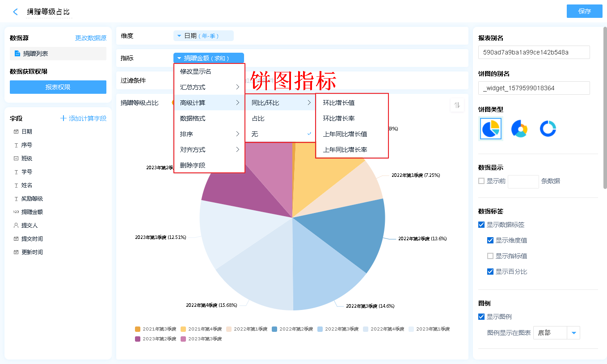Click the 保存 button
607x364 pixels.
point(584,11)
